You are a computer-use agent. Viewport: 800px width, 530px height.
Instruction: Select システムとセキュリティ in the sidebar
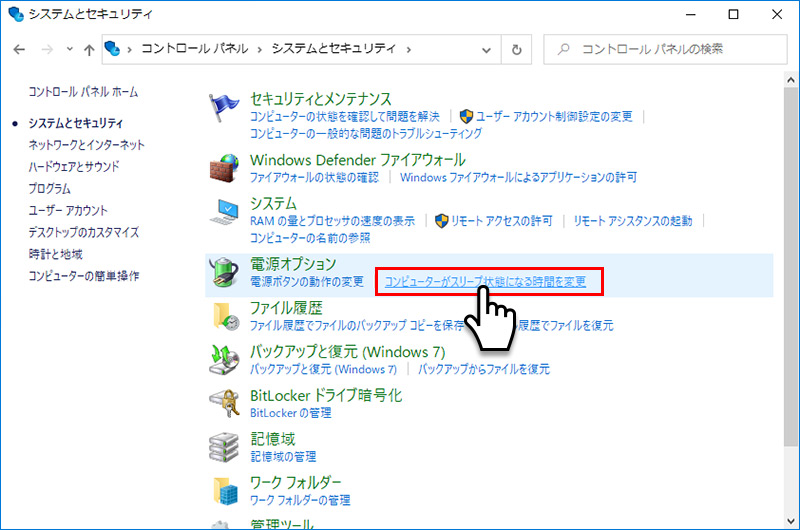pos(76,123)
